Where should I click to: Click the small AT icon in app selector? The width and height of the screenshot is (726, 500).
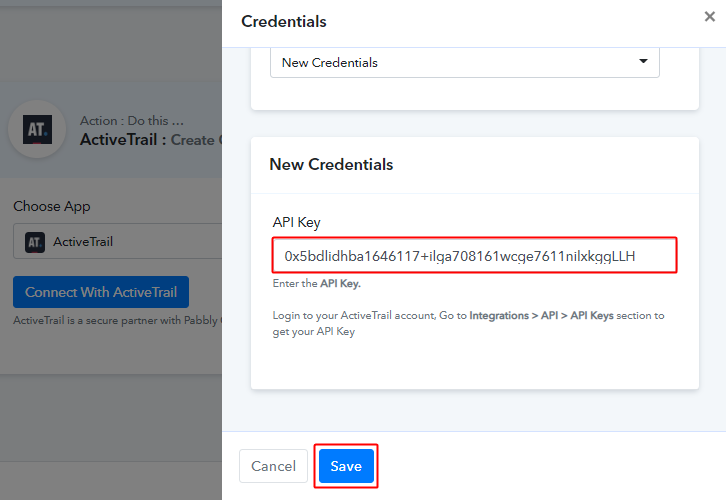35,242
